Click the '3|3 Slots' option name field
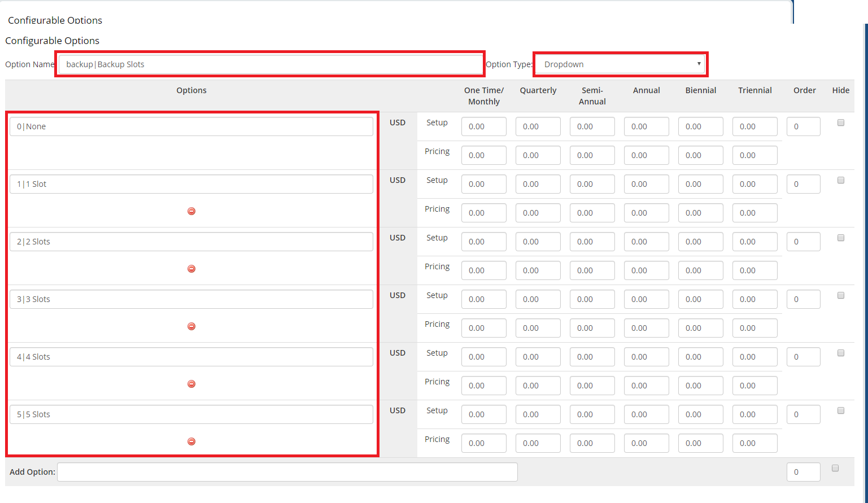Viewport: 868px width, 503px height. point(191,299)
